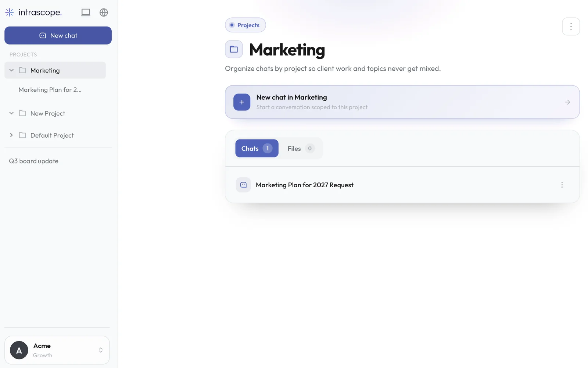Click the up-down arrows beside Acme

[101, 350]
